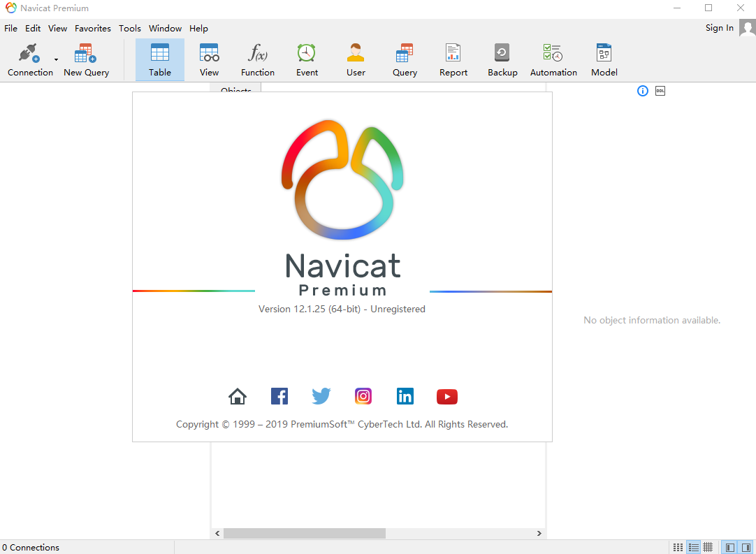Screen dimensions: 756x554
Task: Switch to list view in status bar
Action: point(693,547)
